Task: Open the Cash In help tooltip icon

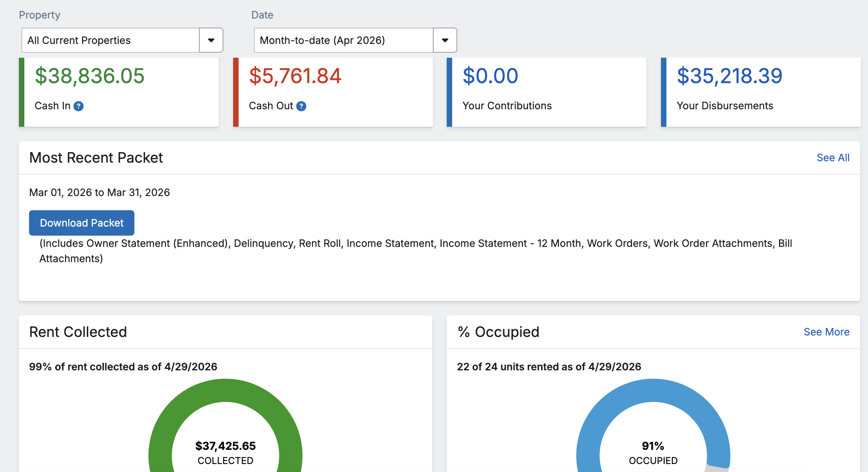Action: click(78, 106)
